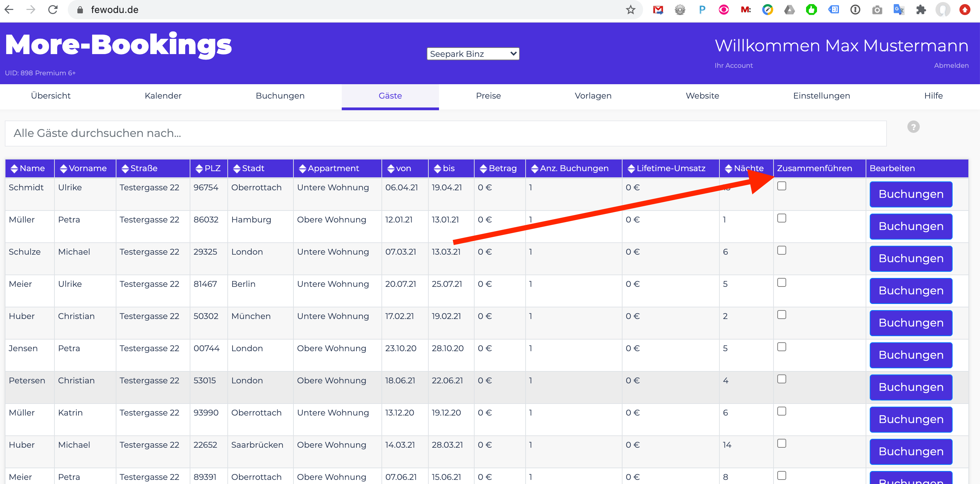This screenshot has height=484, width=980.
Task: Click the help question mark icon
Action: (913, 127)
